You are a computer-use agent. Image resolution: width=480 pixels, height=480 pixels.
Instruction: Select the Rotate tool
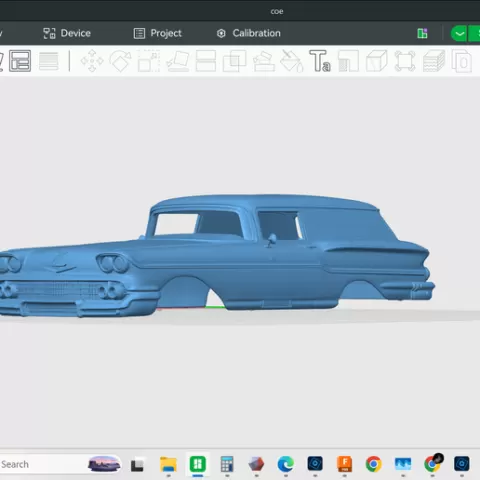[120, 61]
